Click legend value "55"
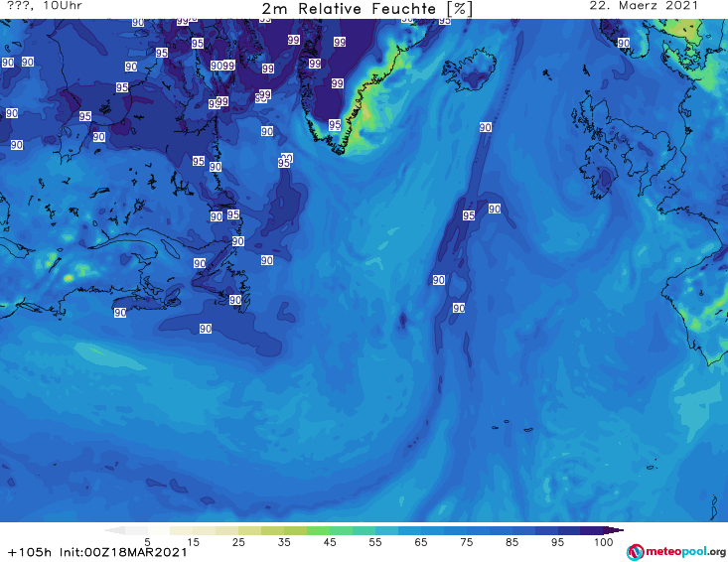This screenshot has height=562, width=728. (x=375, y=542)
